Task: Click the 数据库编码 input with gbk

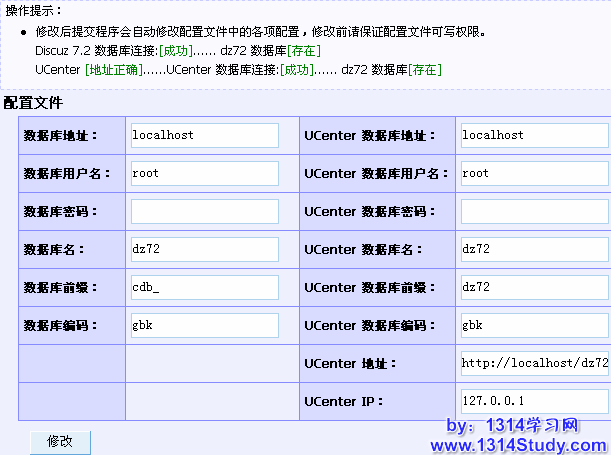Action: tap(204, 326)
